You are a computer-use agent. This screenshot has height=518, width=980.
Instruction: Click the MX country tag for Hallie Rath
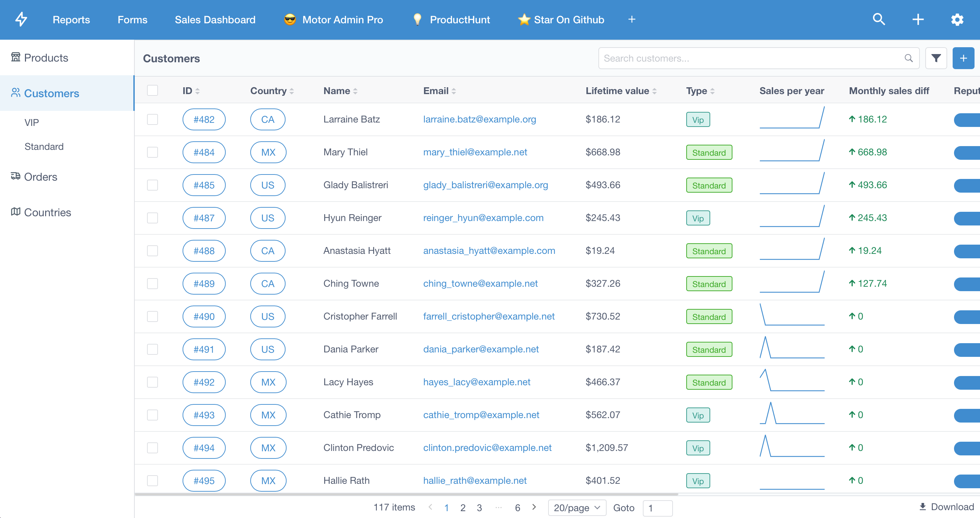(268, 481)
